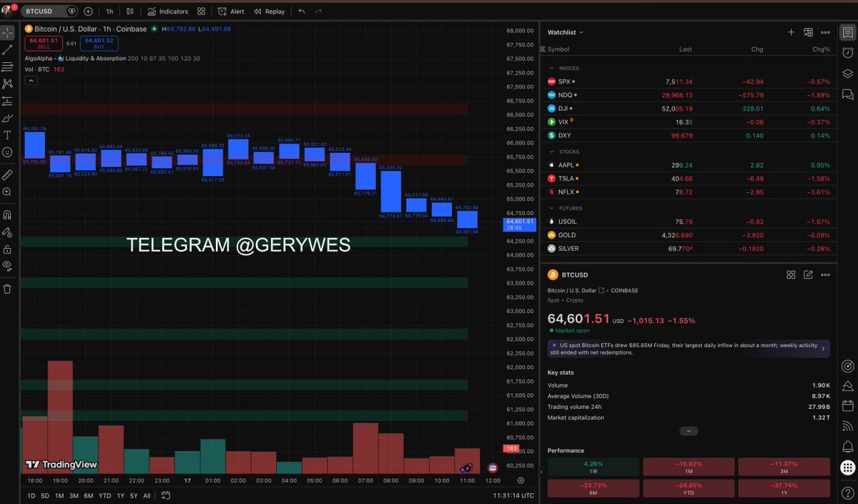Select the USOIL row in watchlist

tap(689, 222)
